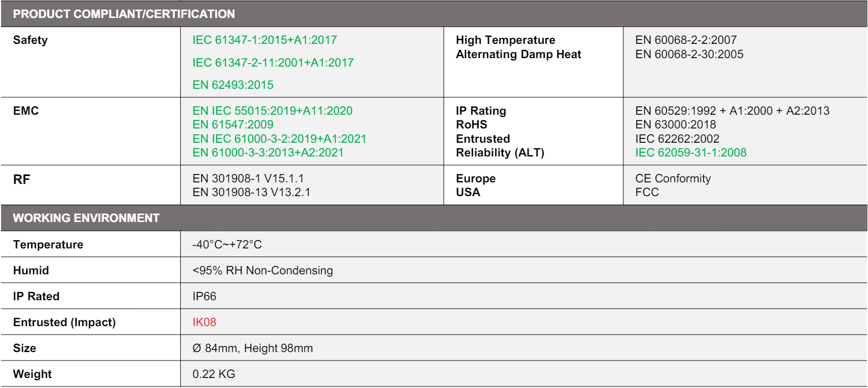Select the EN 60068-2-2:2007 high temperature standard
Screen dimensions: 868x388
click(x=685, y=40)
